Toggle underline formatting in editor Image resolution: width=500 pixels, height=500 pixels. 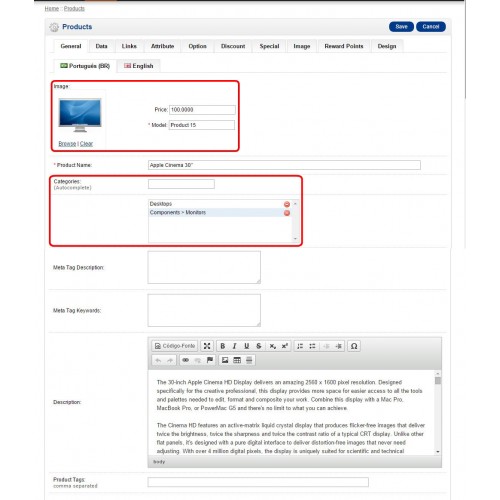click(x=246, y=346)
